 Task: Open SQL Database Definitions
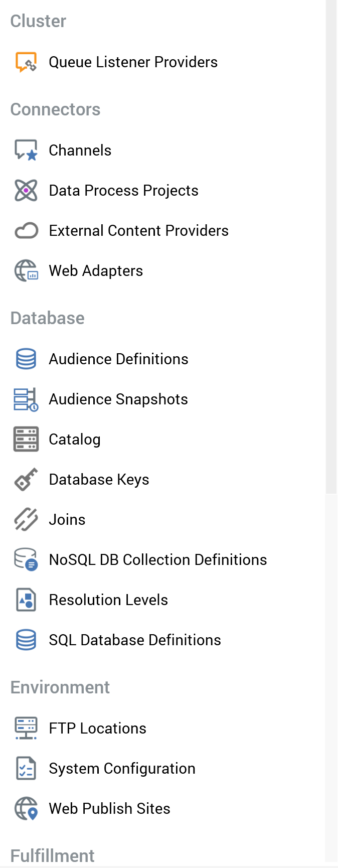(x=134, y=640)
